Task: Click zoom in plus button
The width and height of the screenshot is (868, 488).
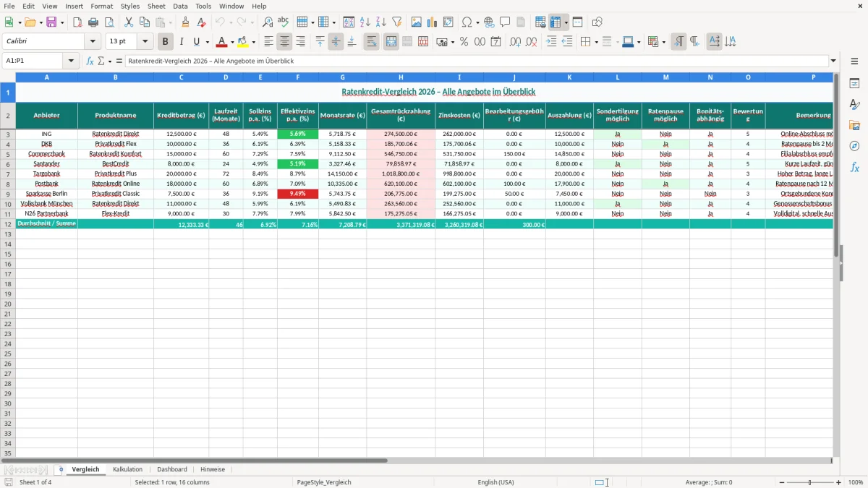Action: [x=839, y=482]
